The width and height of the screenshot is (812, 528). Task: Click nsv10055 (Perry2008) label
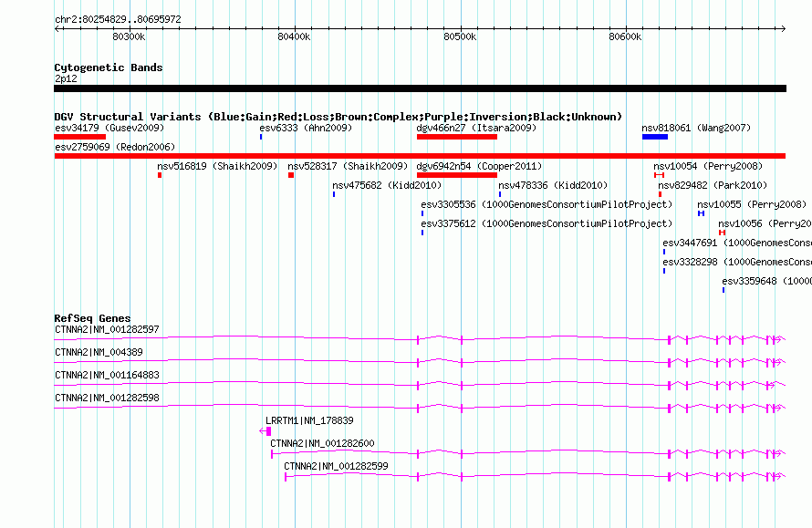752,204
